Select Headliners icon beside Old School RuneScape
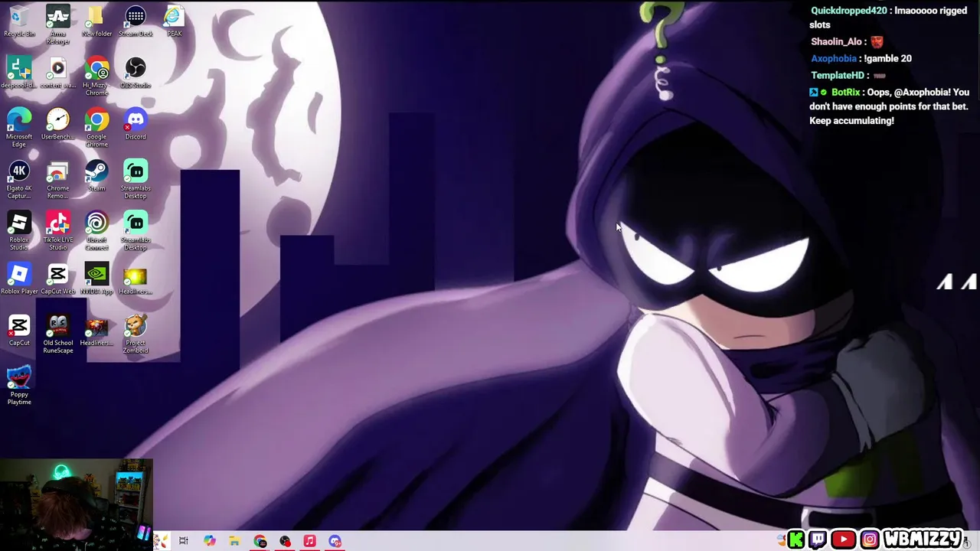 (x=96, y=331)
